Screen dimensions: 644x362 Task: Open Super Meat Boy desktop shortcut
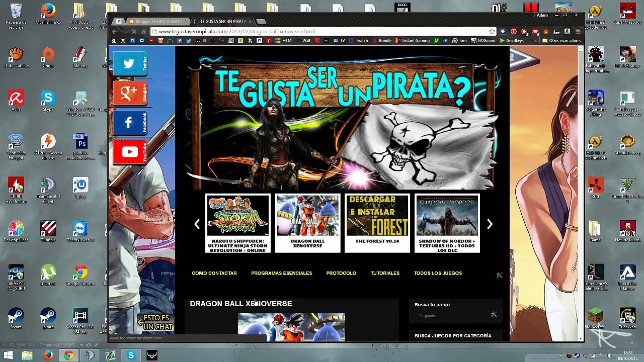point(627,14)
